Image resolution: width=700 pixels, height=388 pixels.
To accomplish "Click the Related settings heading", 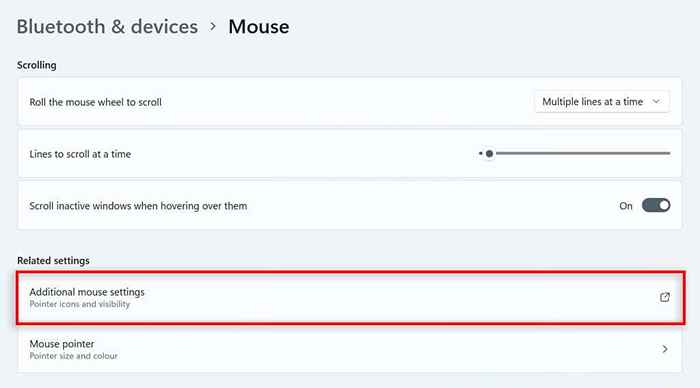I will click(x=53, y=260).
